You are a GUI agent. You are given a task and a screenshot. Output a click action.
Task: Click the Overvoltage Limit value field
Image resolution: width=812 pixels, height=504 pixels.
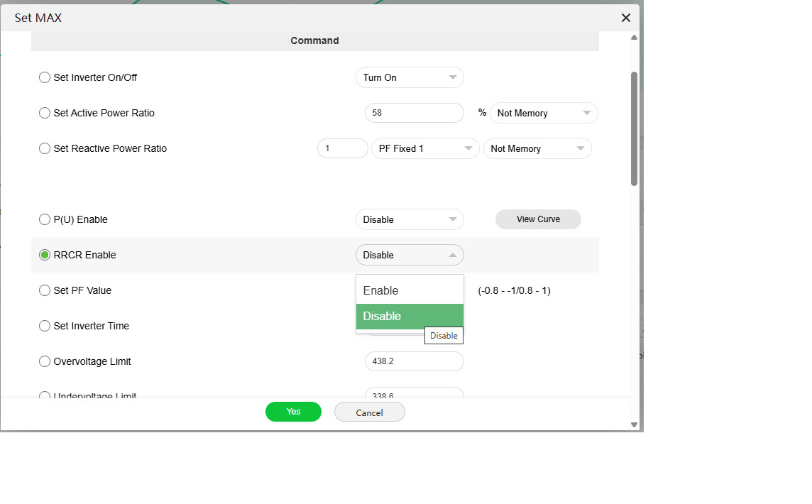414,361
